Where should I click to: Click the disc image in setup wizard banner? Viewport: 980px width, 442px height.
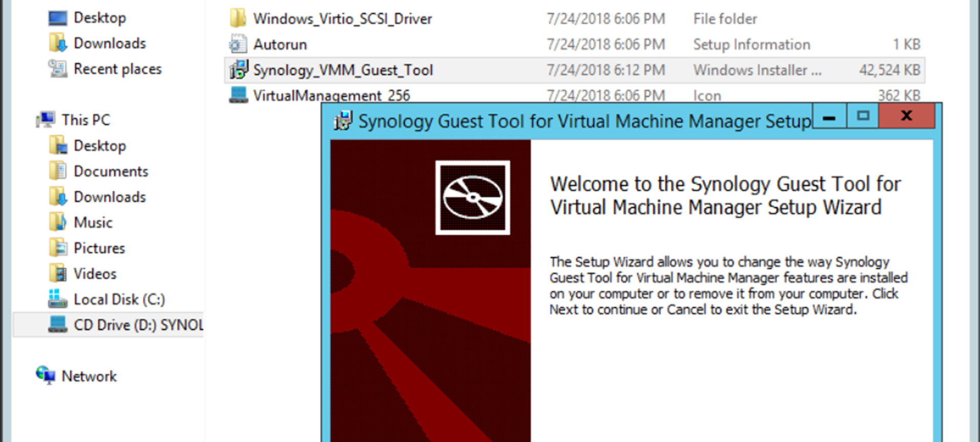tap(473, 198)
